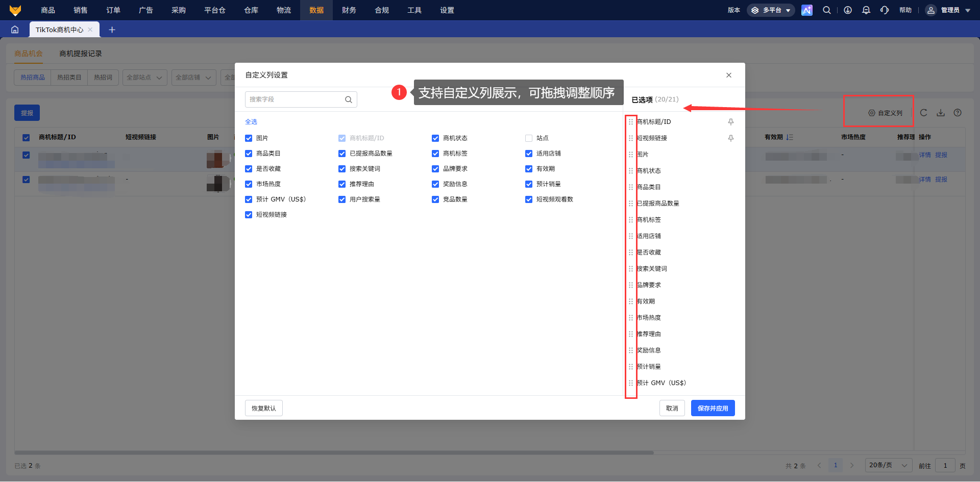Open the 全部站点 dropdown filter
Image resolution: width=980 pixels, height=482 pixels.
145,78
